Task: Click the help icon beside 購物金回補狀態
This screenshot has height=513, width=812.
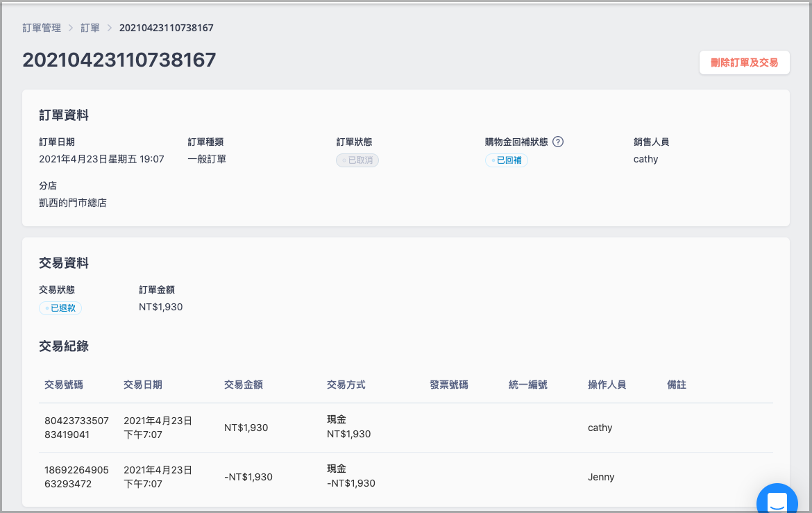Action: tap(558, 142)
